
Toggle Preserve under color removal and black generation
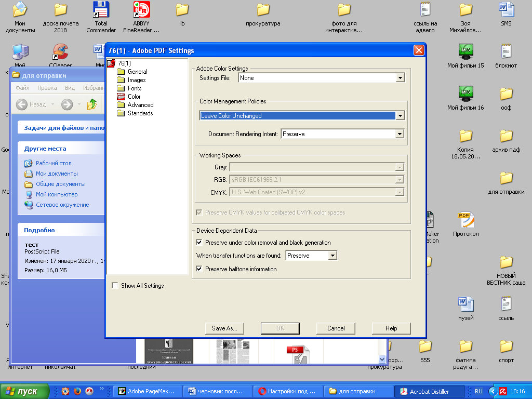tap(199, 243)
